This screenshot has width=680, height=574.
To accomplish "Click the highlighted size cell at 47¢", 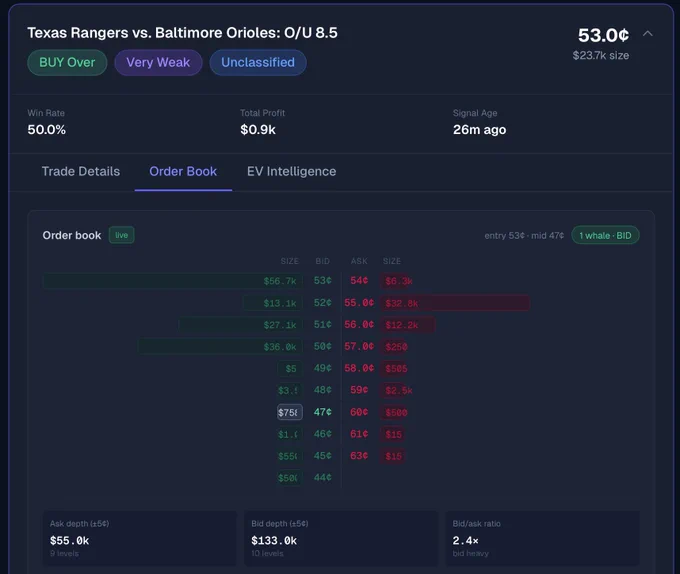I will click(290, 412).
